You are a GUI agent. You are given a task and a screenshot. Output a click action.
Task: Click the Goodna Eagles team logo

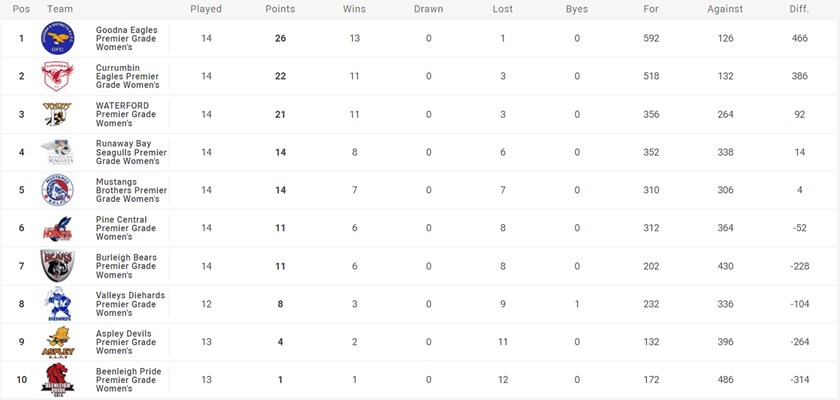point(57,39)
